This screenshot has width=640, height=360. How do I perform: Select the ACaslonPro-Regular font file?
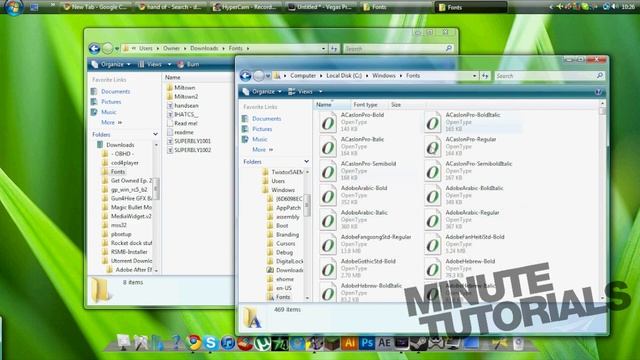[473, 147]
